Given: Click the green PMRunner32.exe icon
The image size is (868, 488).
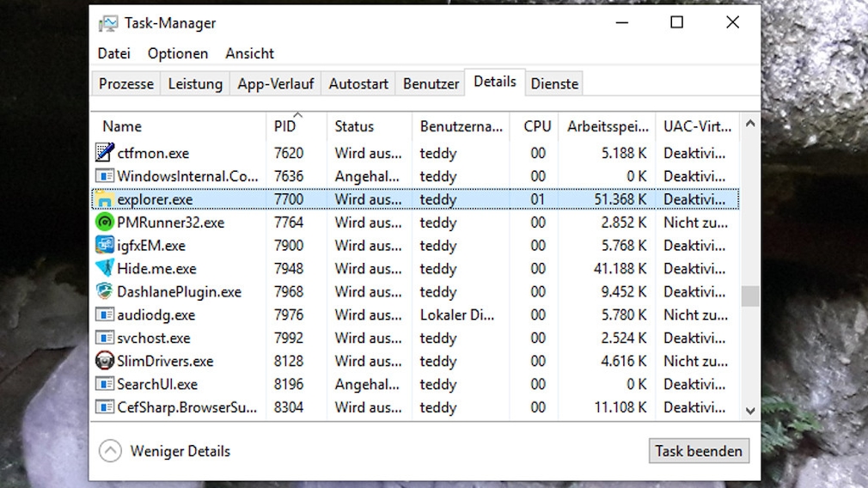Looking at the screenshot, I should (104, 223).
